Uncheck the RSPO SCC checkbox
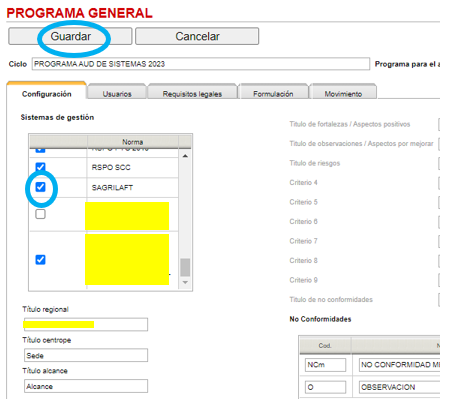This screenshot has height=399, width=449. (40, 167)
